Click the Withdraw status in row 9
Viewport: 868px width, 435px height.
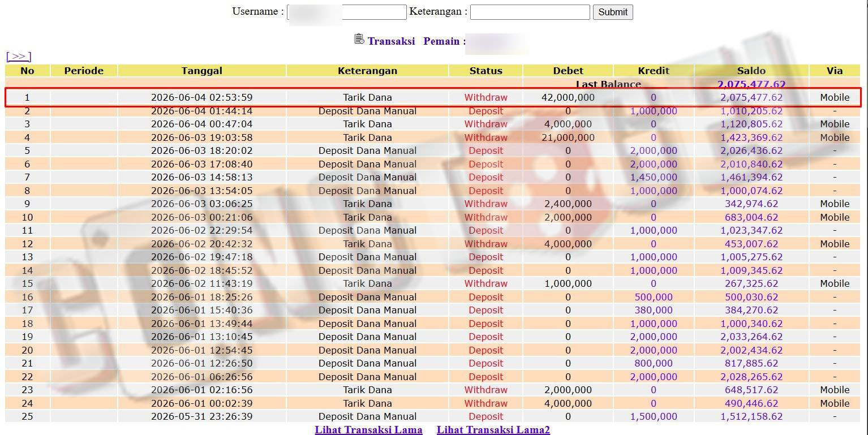pos(485,204)
